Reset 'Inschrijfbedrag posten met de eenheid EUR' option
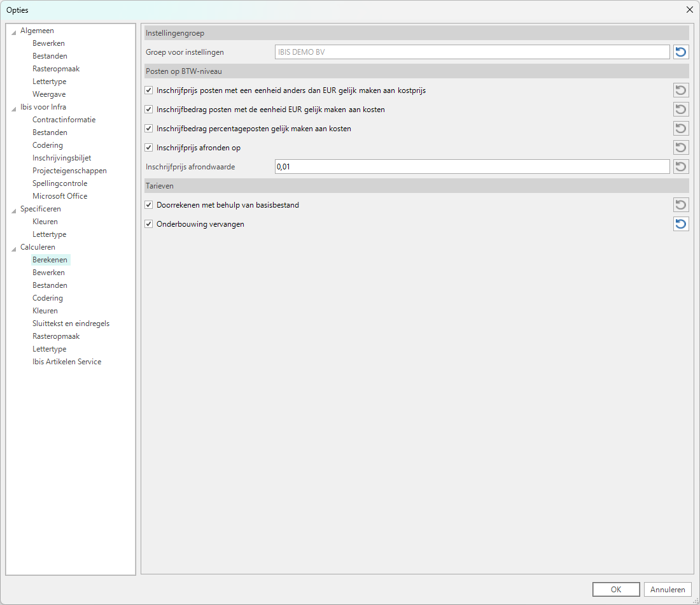Image resolution: width=700 pixels, height=605 pixels. 681,110
